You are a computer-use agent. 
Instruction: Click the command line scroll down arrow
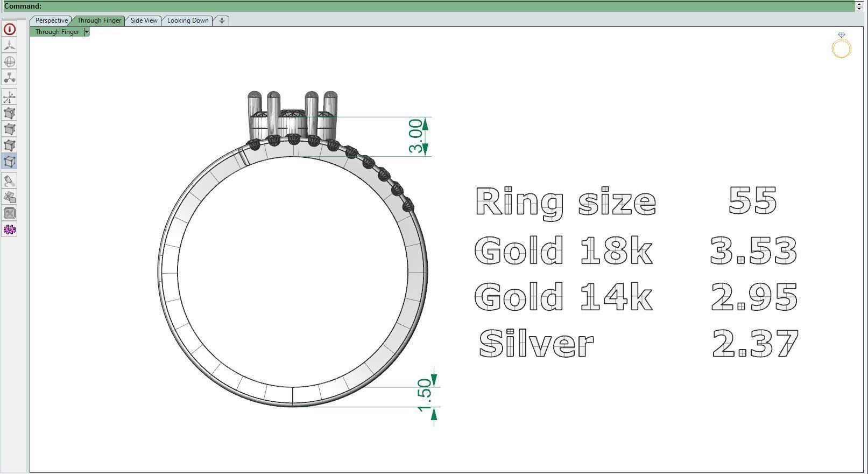(x=859, y=9)
